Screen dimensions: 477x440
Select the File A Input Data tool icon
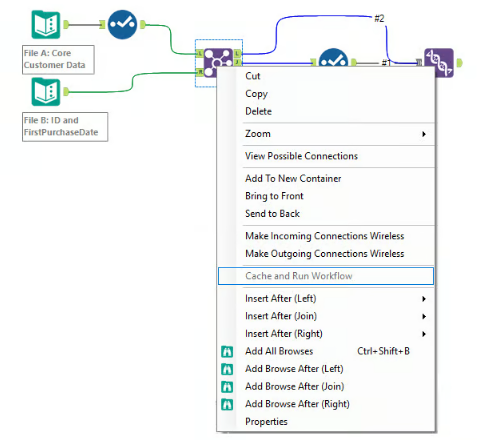coord(46,25)
